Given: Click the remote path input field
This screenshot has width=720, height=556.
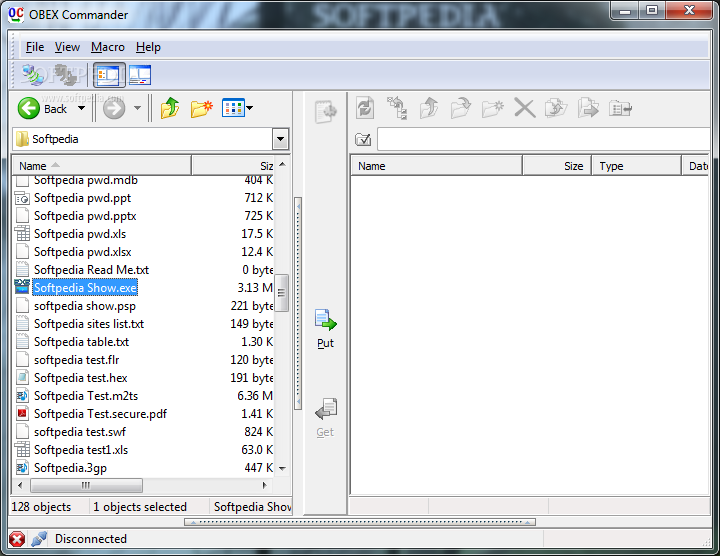Looking at the screenshot, I should 543,139.
